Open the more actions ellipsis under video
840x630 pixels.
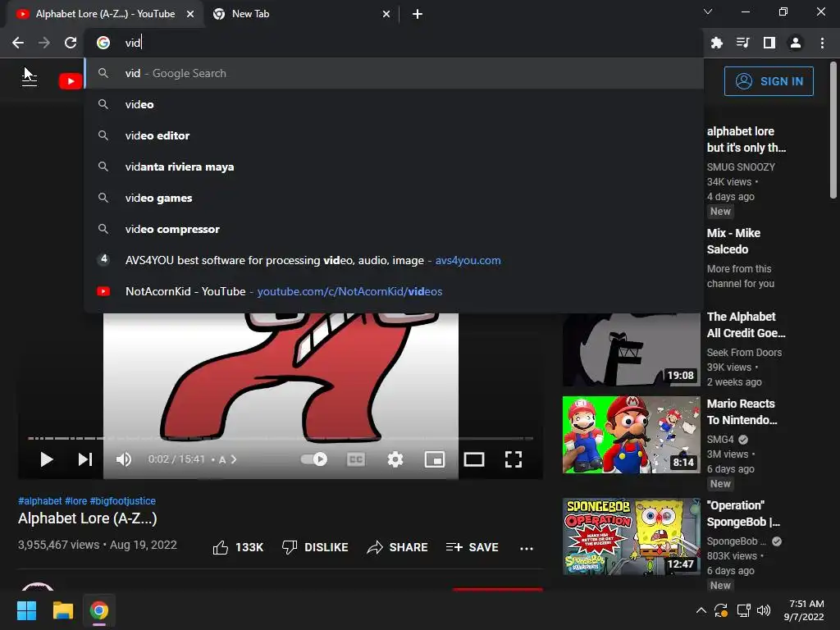click(527, 548)
